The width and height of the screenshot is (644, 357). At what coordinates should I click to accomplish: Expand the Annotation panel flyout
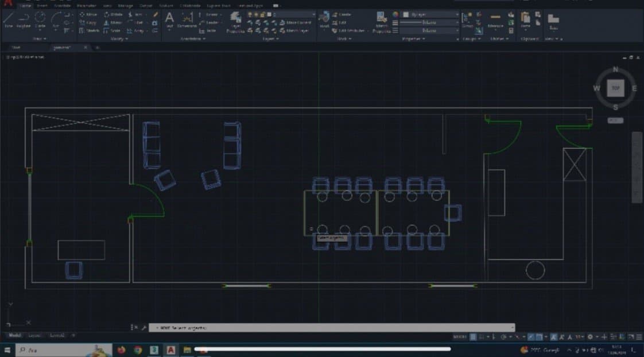point(193,38)
